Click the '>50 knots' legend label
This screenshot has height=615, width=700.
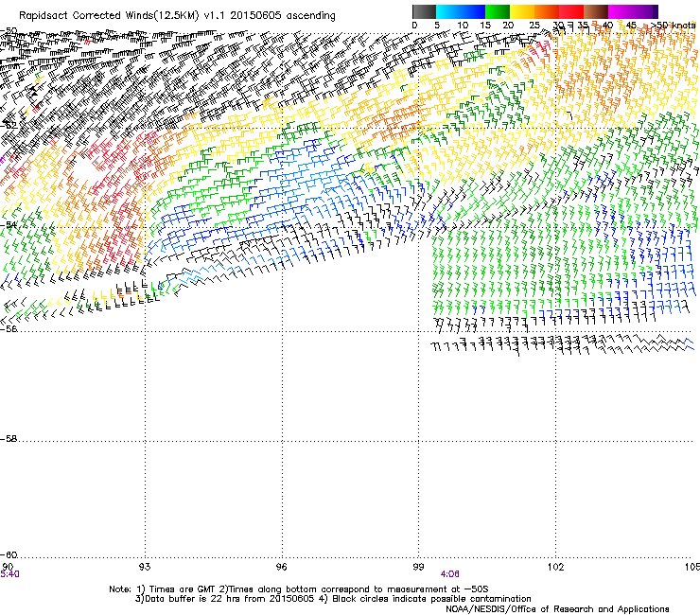(x=674, y=26)
